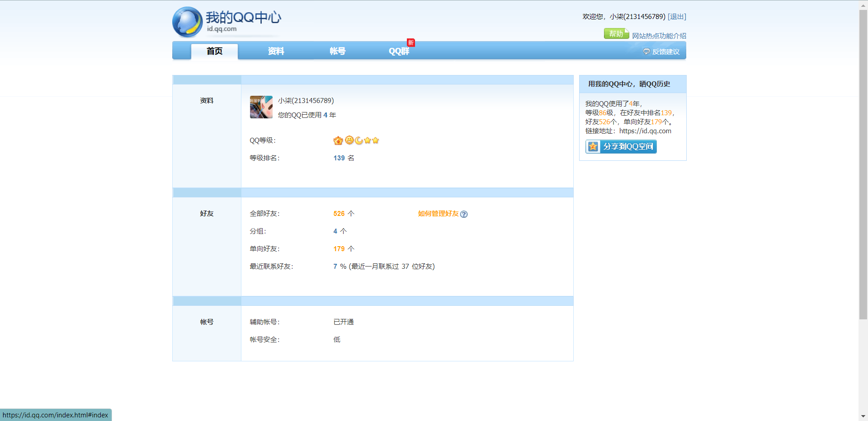The image size is (868, 421).
Task: Click the sun QQ level icon
Action: coord(349,140)
